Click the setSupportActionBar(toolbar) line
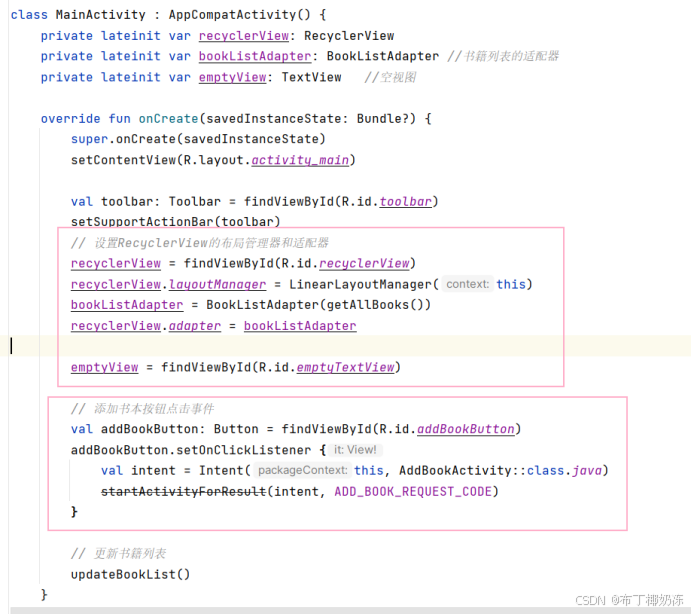The height and width of the screenshot is (614, 692). pos(175,222)
